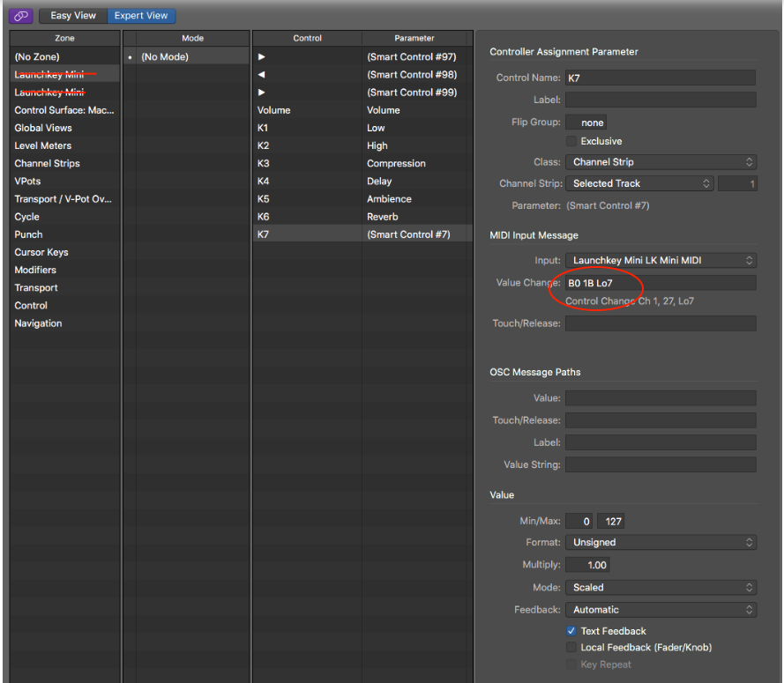Select the Control Surface: Mac... zone
Viewport: 784px width, 683px height.
65,110
